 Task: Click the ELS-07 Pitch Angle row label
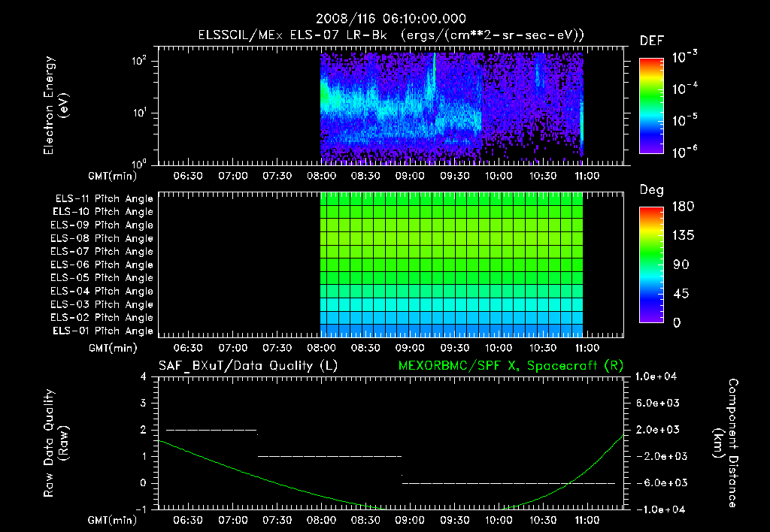tap(102, 252)
